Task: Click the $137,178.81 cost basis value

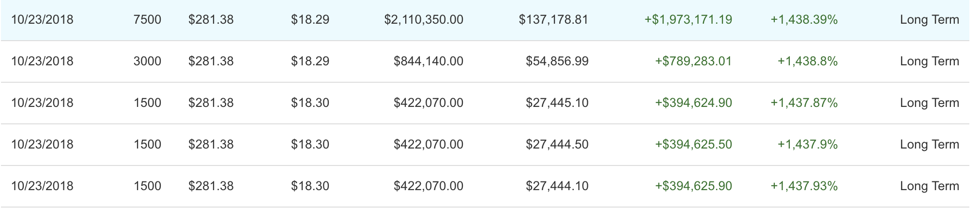Action: click(553, 20)
